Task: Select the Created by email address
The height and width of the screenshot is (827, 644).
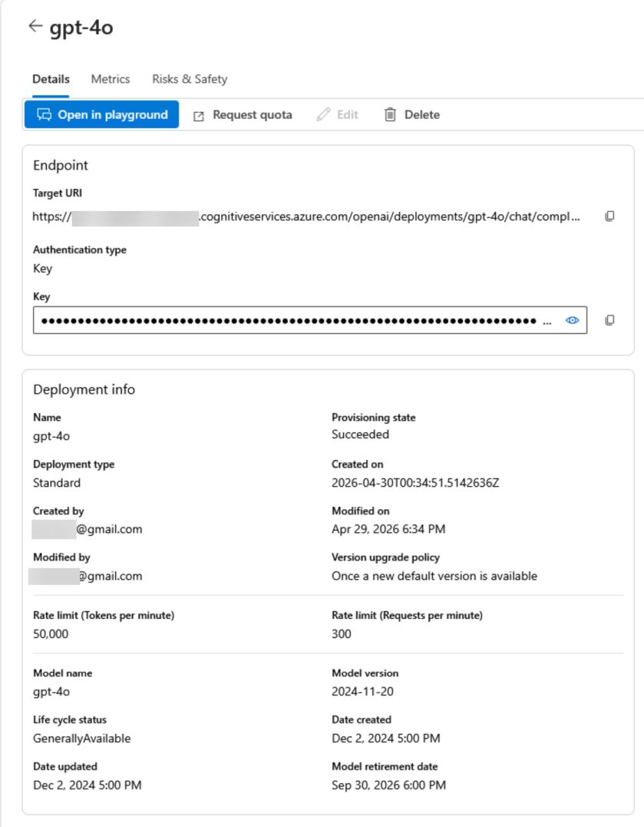Action: point(87,529)
